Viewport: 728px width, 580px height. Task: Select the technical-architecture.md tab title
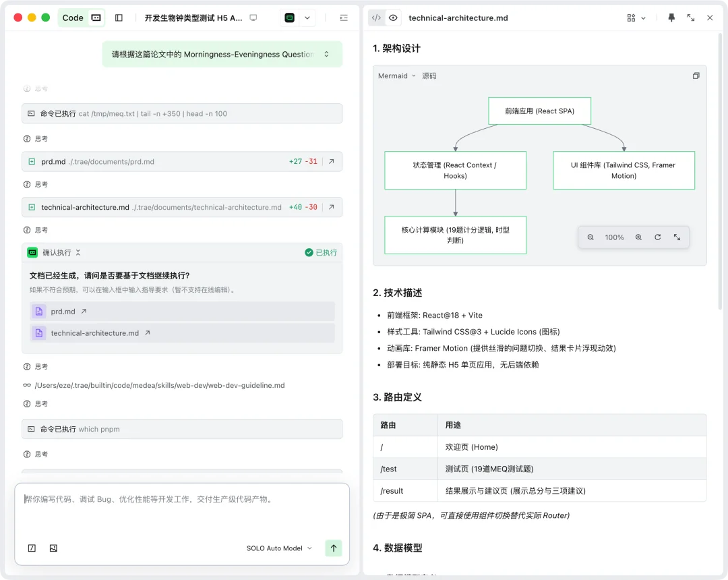[x=458, y=18]
